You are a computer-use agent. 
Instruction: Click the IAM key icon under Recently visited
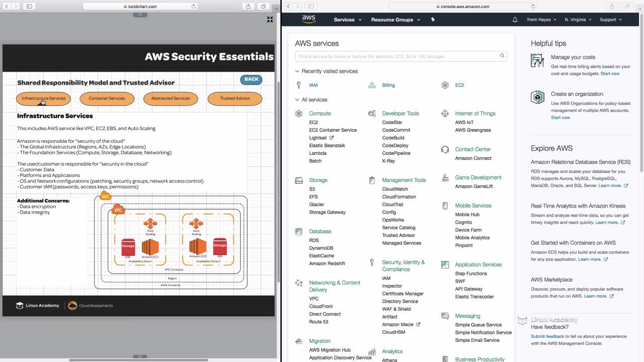click(299, 85)
